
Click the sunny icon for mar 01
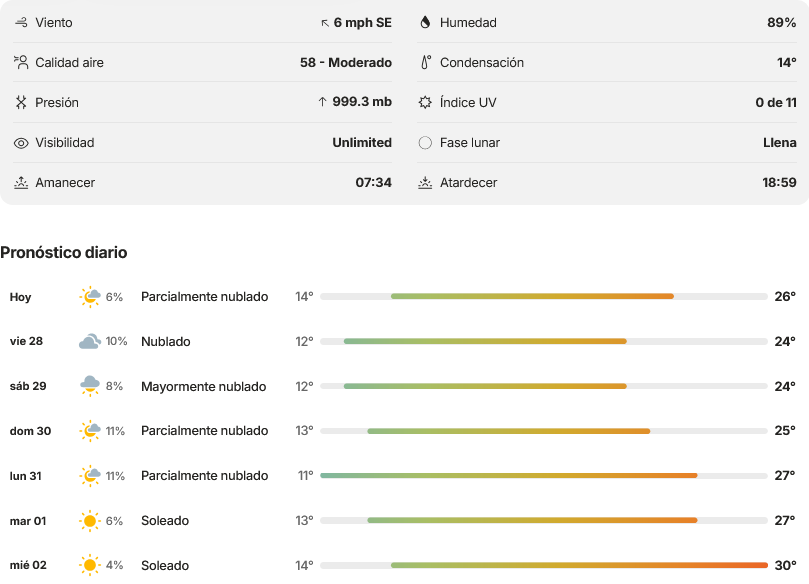click(90, 521)
